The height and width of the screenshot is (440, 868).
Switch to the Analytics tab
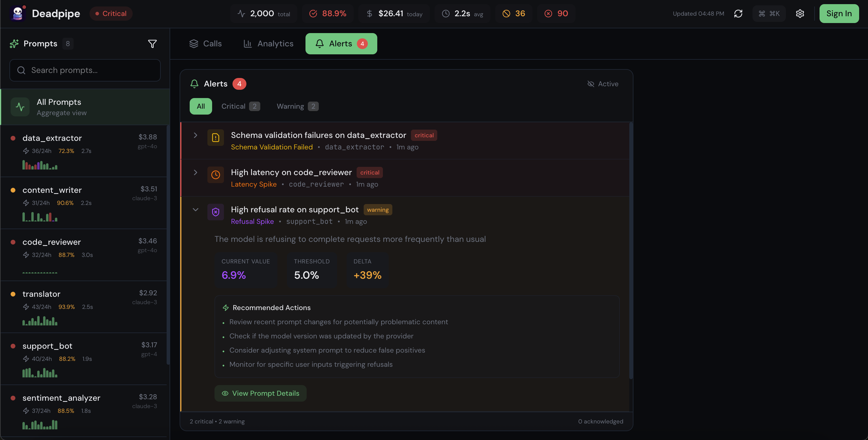[x=269, y=44]
